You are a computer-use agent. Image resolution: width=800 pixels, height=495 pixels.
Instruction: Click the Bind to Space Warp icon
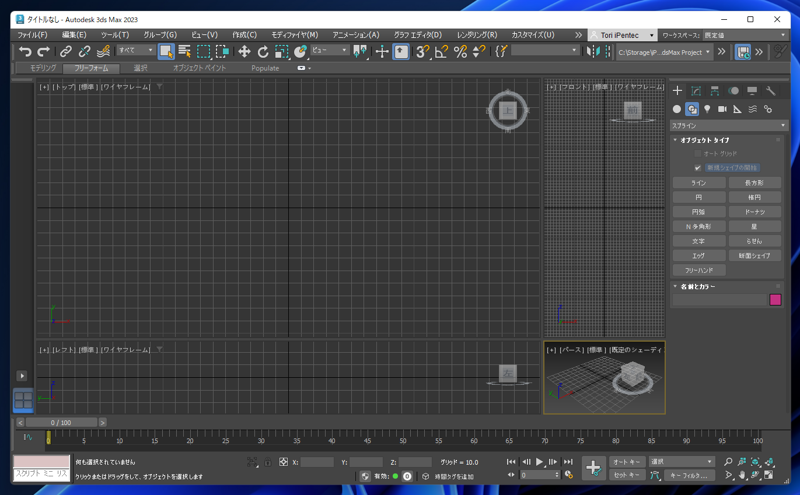103,52
